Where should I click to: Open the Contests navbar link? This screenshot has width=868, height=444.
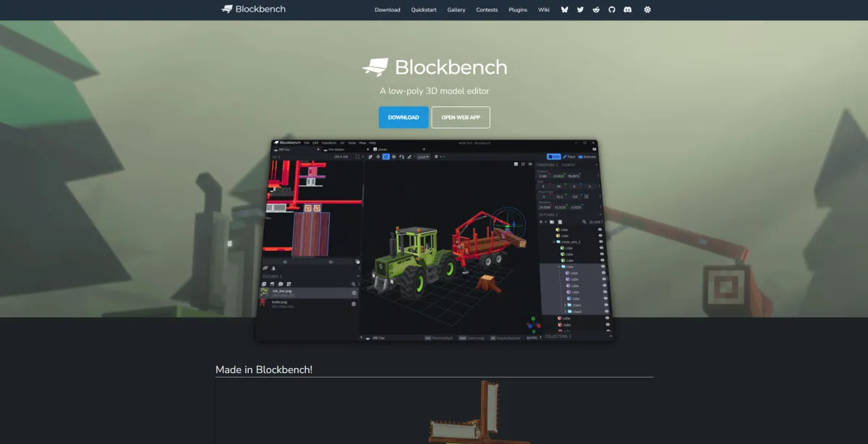tap(487, 10)
